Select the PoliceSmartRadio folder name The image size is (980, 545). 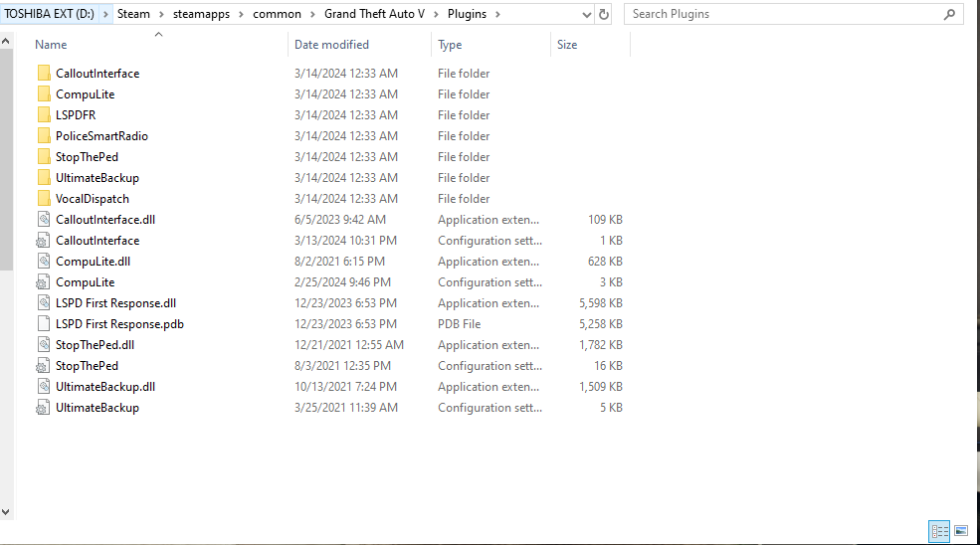(x=101, y=136)
